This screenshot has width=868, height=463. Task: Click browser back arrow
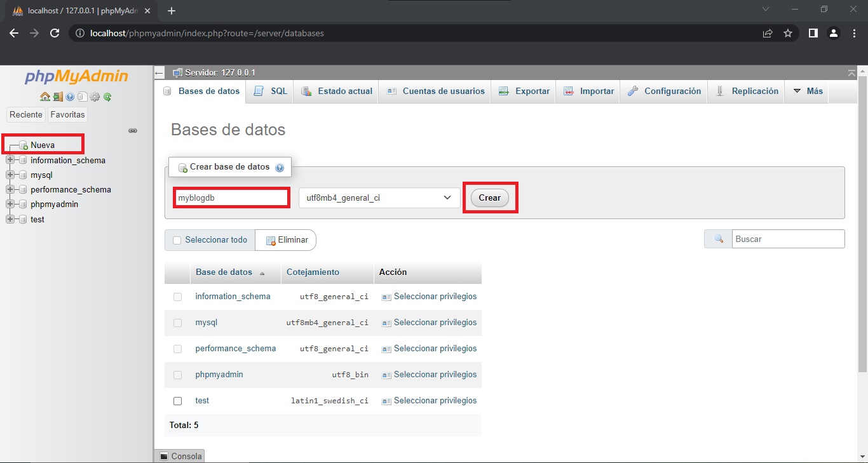coord(14,33)
